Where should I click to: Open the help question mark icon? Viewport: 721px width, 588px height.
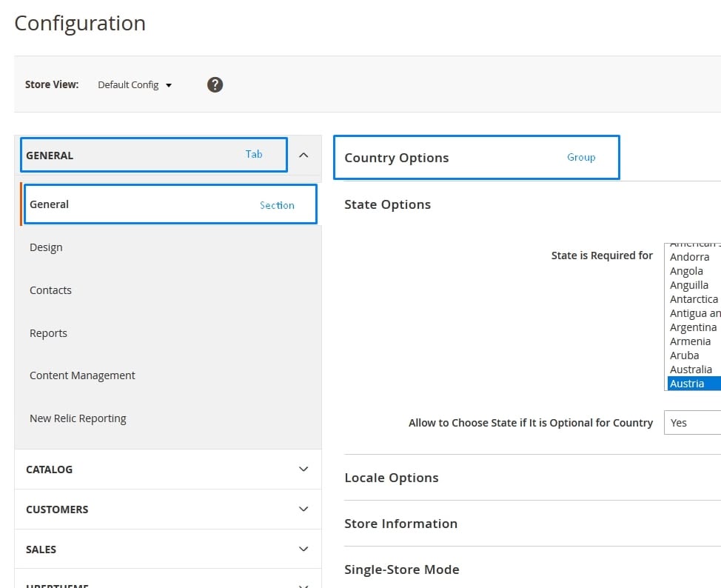215,84
